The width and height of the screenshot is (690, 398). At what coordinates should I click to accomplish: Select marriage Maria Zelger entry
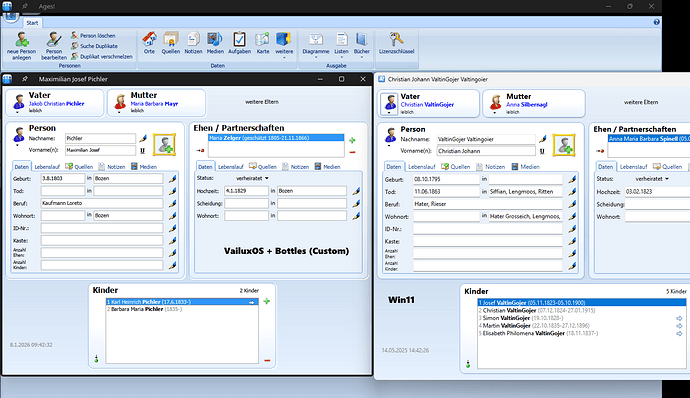click(276, 138)
